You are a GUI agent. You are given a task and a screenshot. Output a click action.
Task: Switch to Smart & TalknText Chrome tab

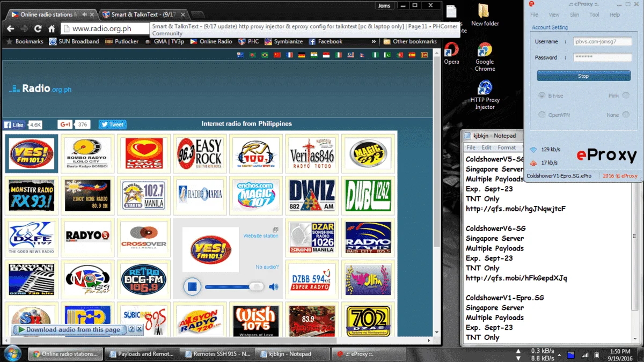[x=142, y=14]
